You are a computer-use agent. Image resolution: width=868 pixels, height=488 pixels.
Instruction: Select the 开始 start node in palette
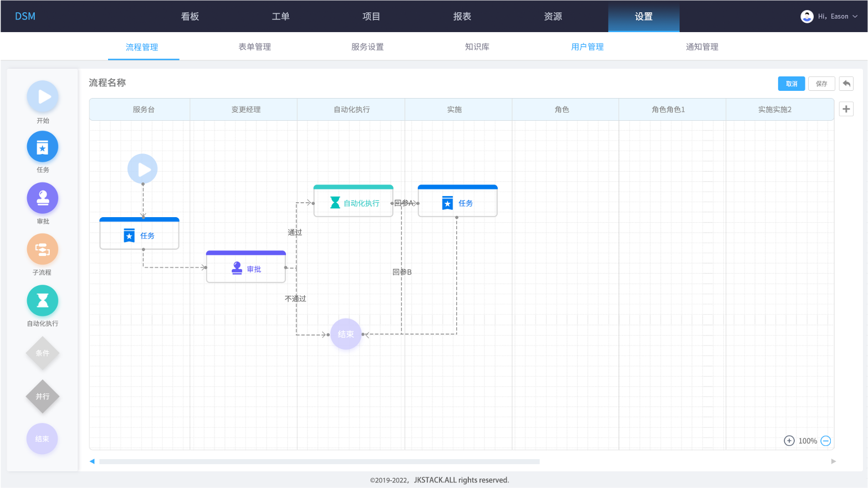tap(43, 96)
